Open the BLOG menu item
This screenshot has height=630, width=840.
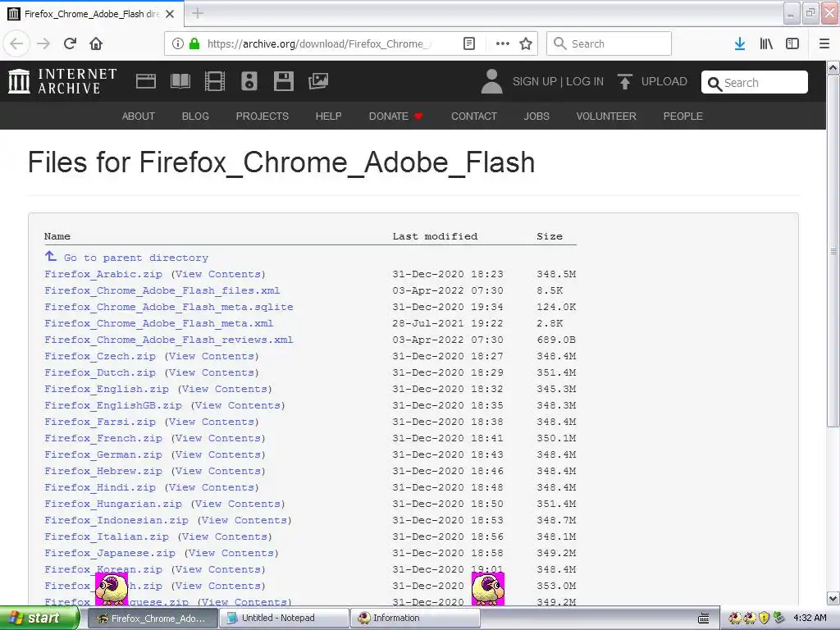click(195, 116)
